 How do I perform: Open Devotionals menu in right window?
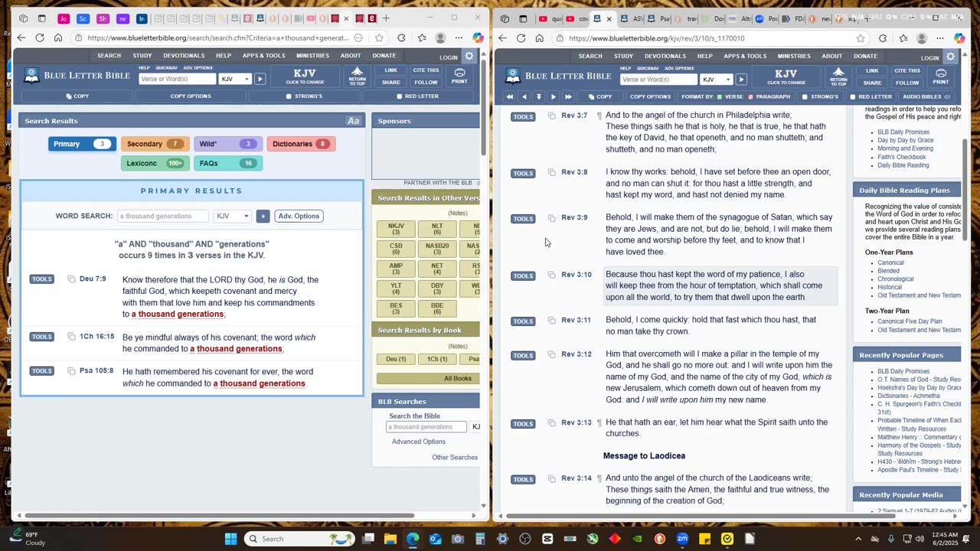[x=665, y=57]
